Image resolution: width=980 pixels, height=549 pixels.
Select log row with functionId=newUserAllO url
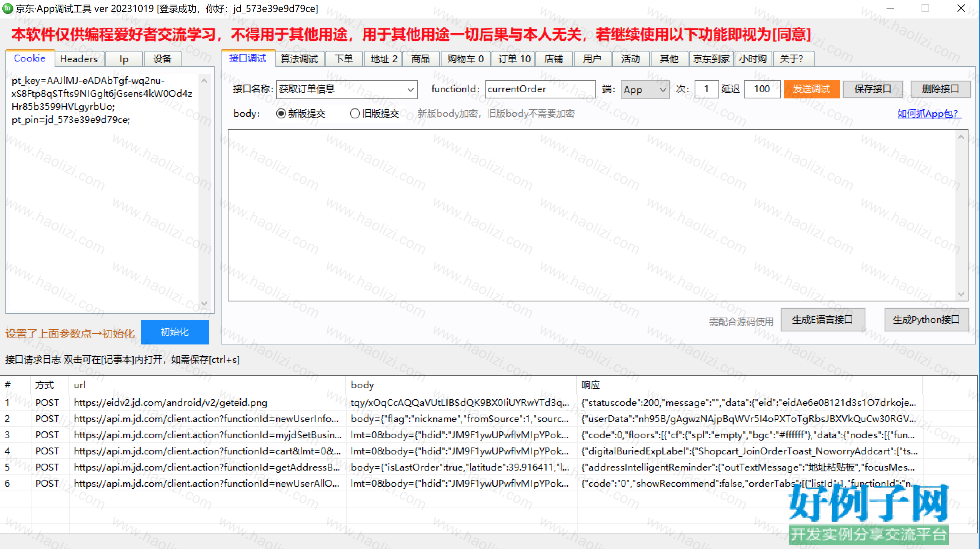click(x=462, y=483)
